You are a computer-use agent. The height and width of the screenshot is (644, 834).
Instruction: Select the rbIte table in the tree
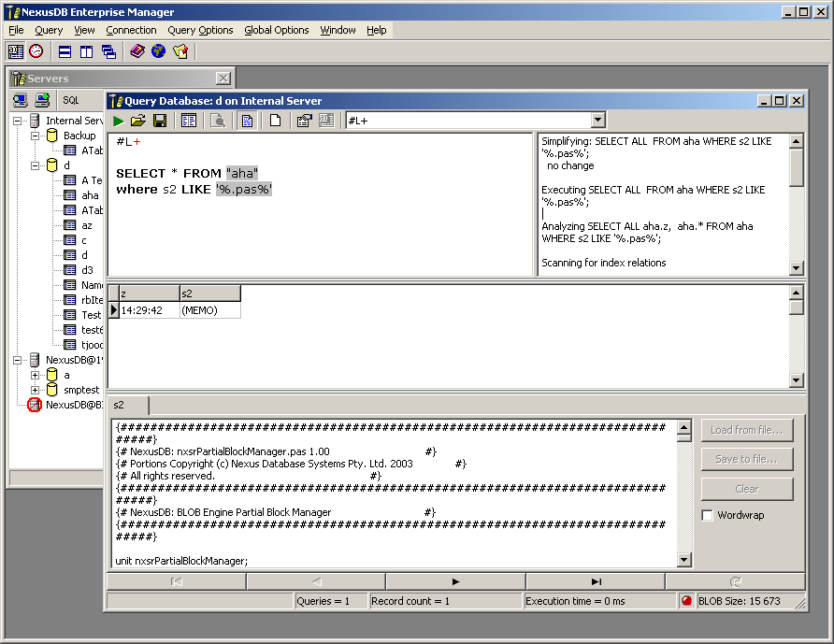coord(92,300)
